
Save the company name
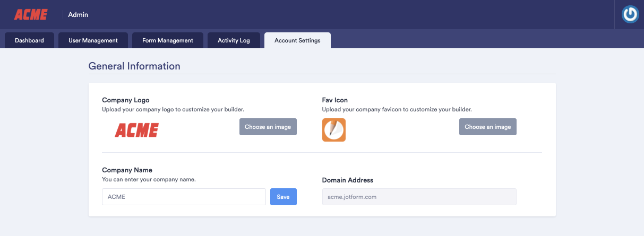283,197
